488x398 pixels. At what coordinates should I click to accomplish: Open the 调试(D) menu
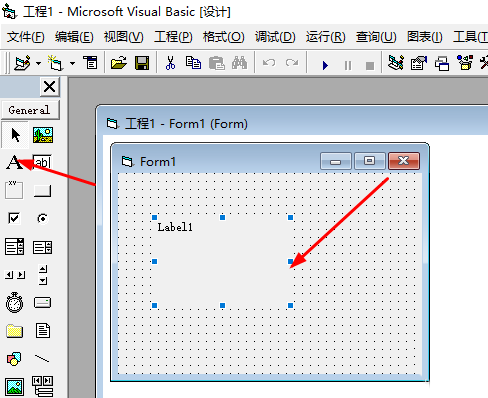(275, 37)
